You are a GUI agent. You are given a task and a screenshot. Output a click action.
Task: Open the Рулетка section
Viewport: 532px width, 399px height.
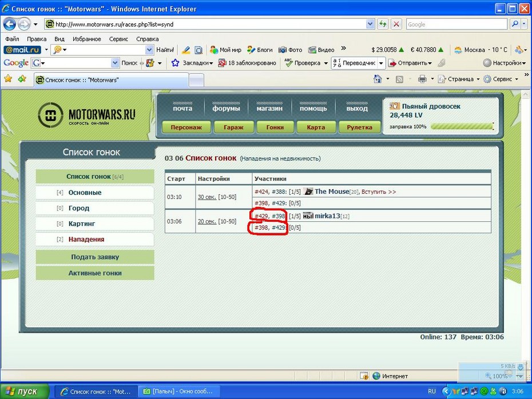point(359,127)
